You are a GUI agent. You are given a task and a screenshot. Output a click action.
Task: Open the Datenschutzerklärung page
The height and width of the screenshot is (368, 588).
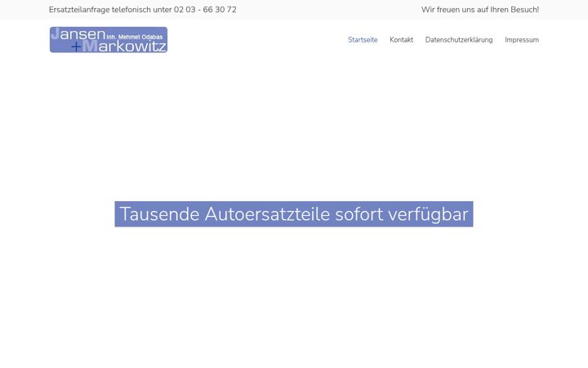click(459, 40)
